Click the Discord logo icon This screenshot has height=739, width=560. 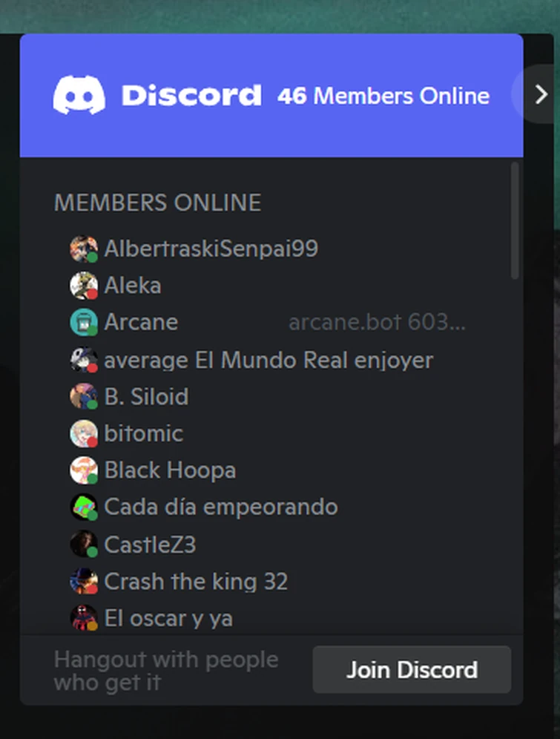click(x=79, y=95)
